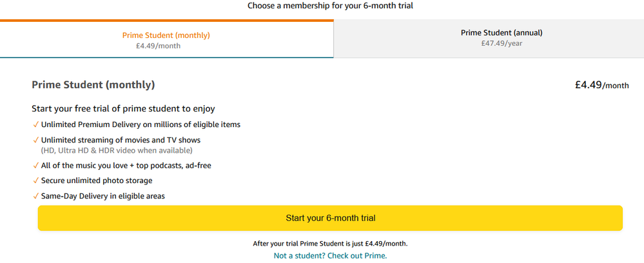The width and height of the screenshot is (644, 263).
Task: Click the checkmark beside Unlimited Premium Delivery
Action: pyautogui.click(x=35, y=124)
